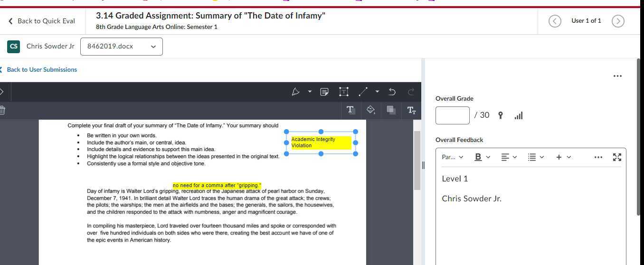Choose the line drawing tool

click(363, 92)
